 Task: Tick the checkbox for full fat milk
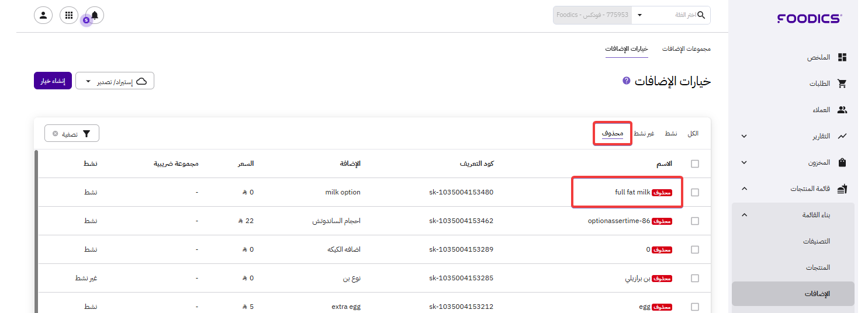click(695, 193)
